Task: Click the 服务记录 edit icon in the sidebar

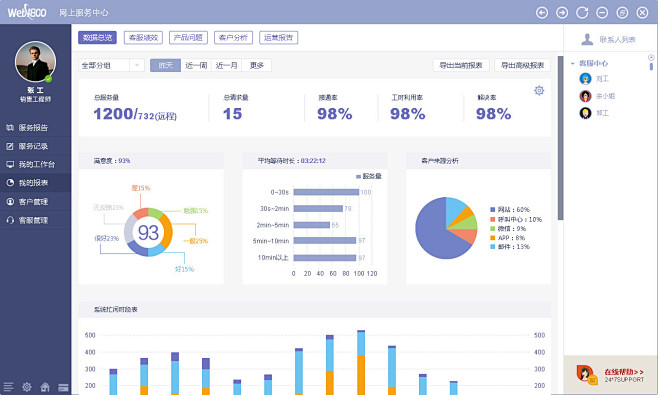Action: tap(10, 146)
